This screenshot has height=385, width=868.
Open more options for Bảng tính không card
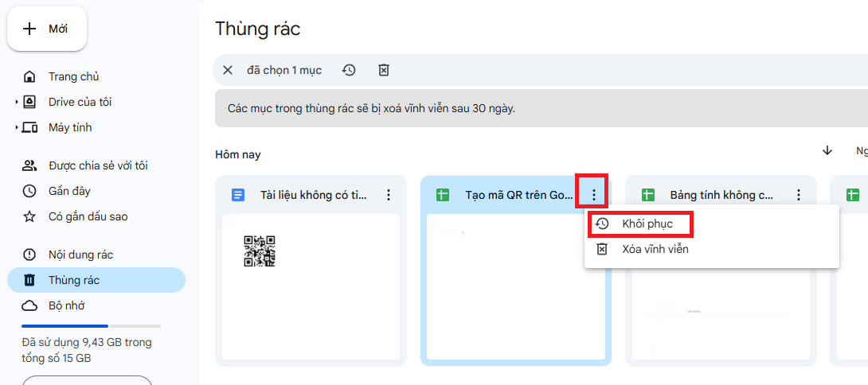coord(798,195)
